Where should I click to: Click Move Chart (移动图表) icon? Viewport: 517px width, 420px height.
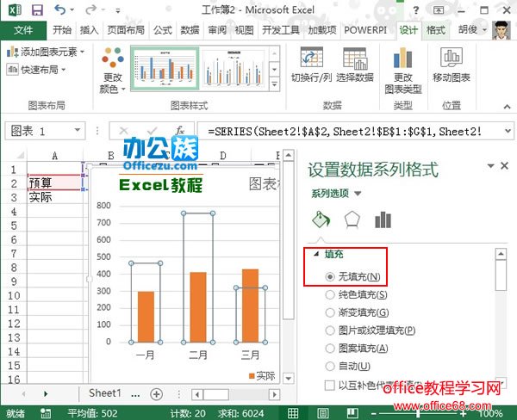(452, 58)
